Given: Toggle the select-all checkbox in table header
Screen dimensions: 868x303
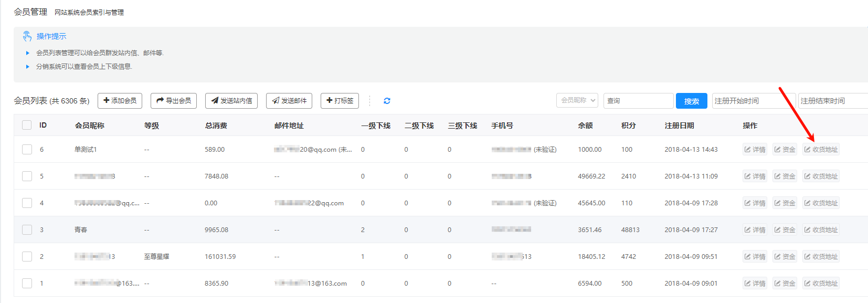Looking at the screenshot, I should [x=27, y=125].
